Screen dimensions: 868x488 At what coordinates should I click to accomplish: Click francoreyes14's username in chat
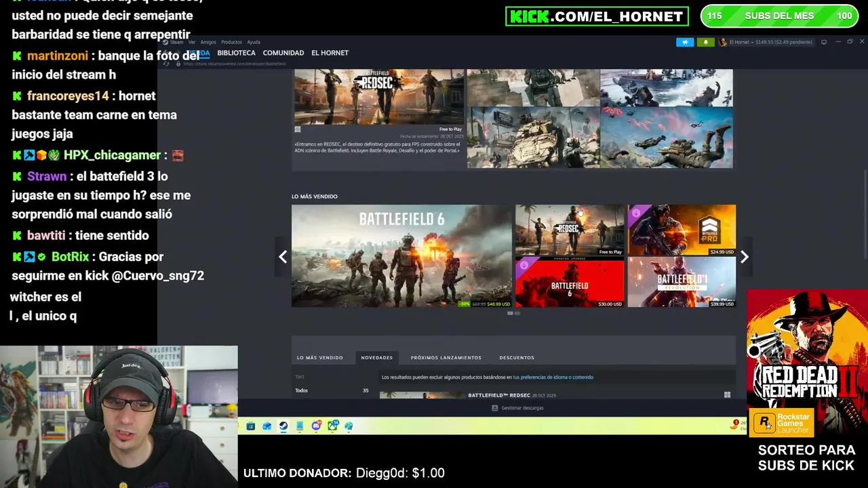point(68,96)
